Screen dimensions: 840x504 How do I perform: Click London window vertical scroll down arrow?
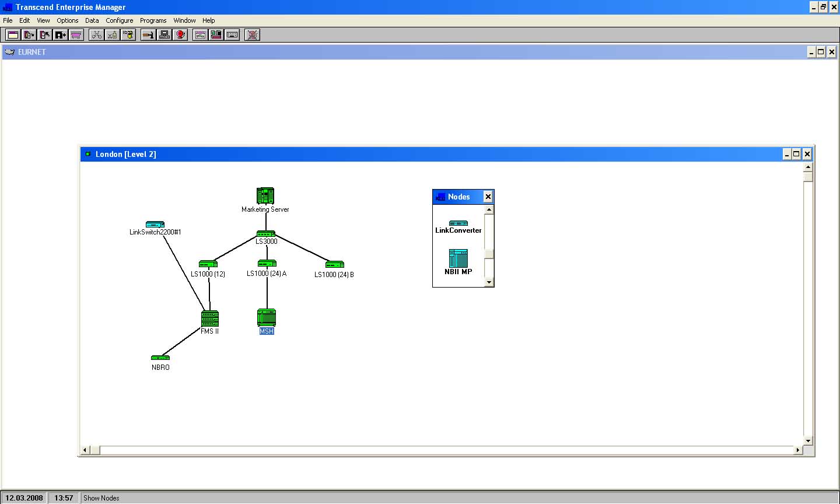[x=808, y=440]
